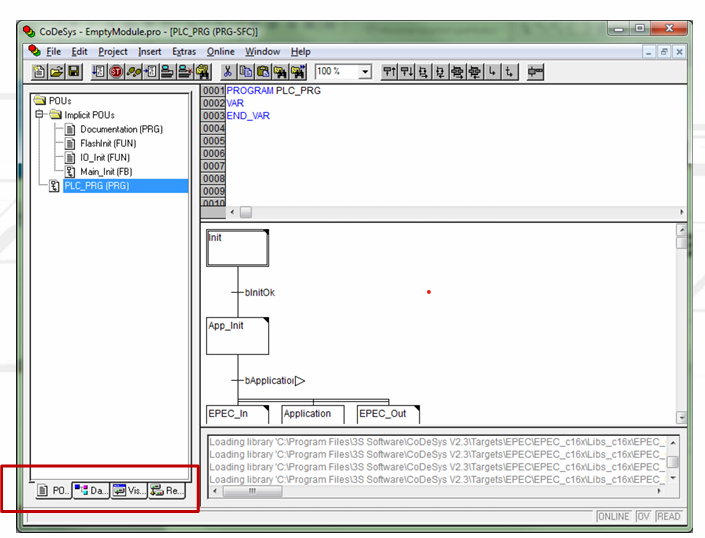Click the Open project folder icon
Screen dimensions: 705x538
[56, 72]
